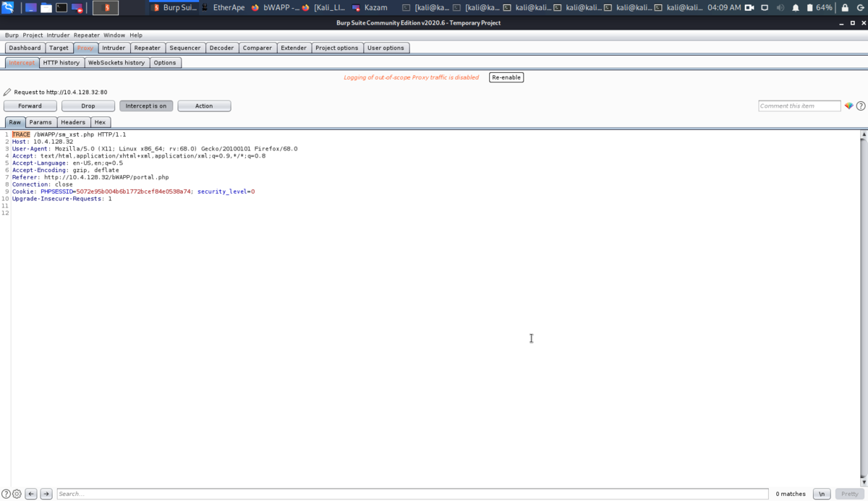The image size is (868, 501).
Task: Switch to the Sequencer tab
Action: (185, 48)
